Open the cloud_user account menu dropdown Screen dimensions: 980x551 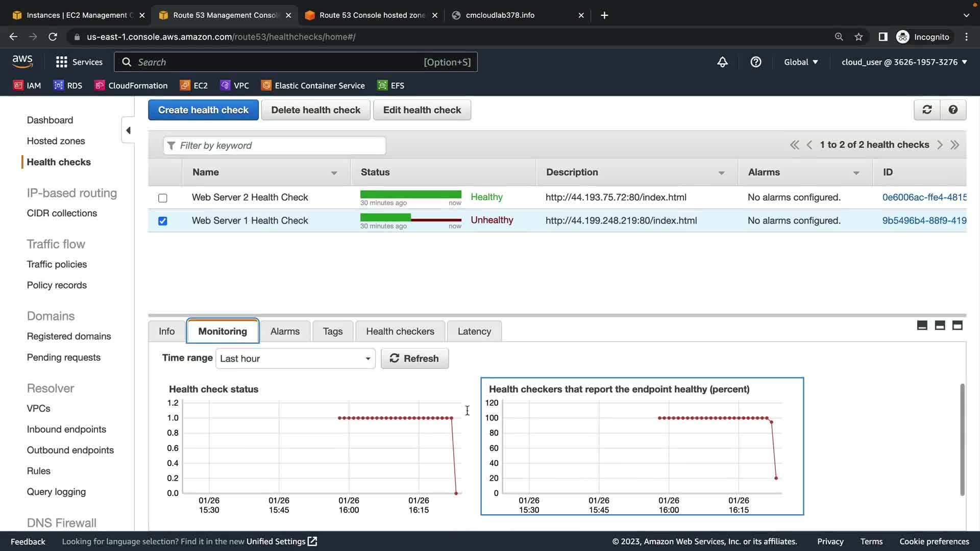pyautogui.click(x=904, y=62)
